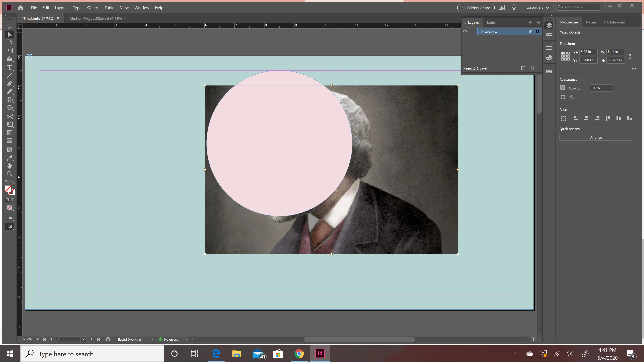Click the Arrange quick action button
The height and width of the screenshot is (362, 644).
pos(596,137)
